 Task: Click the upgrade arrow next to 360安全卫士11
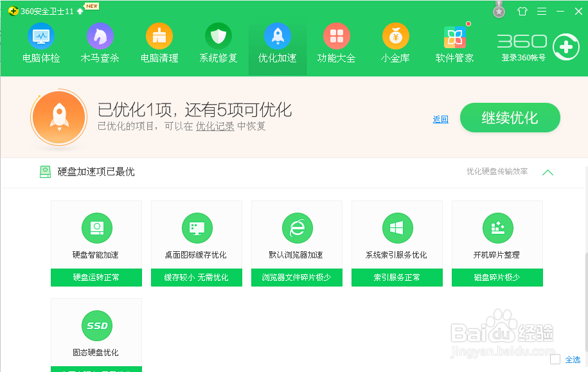[80, 12]
